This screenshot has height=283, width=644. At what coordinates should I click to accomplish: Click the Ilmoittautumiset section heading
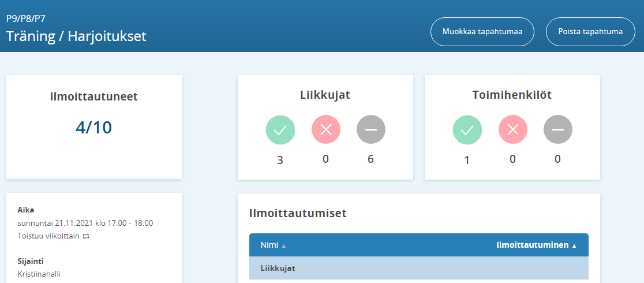[297, 213]
